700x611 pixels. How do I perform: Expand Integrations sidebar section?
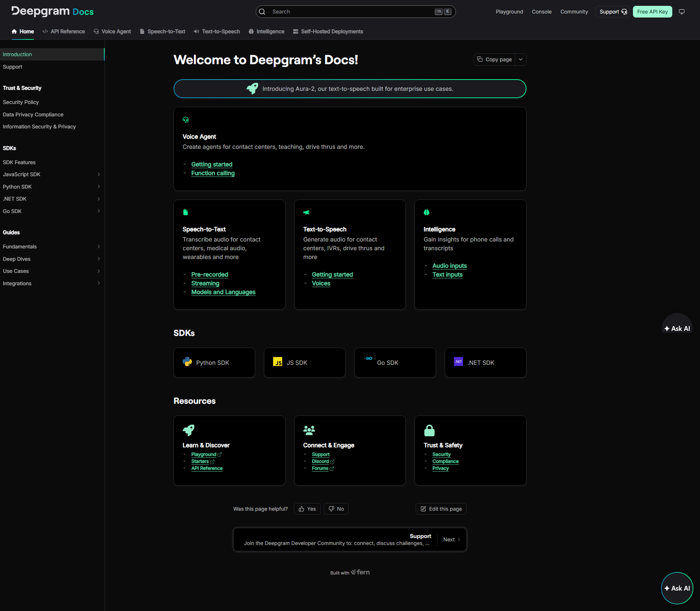coord(98,283)
